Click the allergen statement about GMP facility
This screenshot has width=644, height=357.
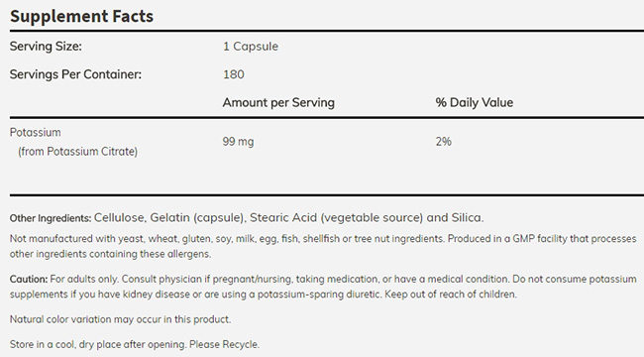click(x=323, y=246)
